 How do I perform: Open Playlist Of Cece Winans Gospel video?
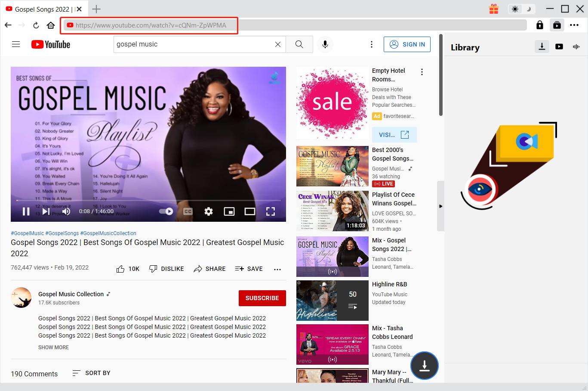tap(332, 211)
